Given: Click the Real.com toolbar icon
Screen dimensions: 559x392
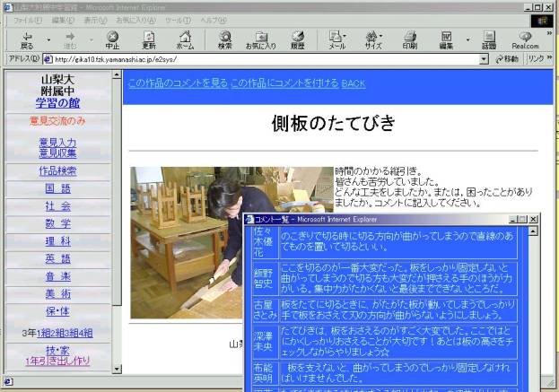Looking at the screenshot, I should [526, 40].
